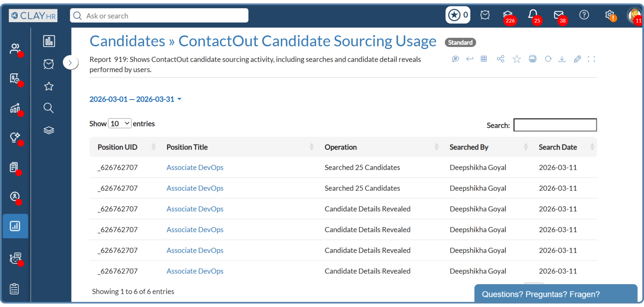Mark report as favorite with star icon
Viewport: 644px width, 307px height.
[516, 59]
